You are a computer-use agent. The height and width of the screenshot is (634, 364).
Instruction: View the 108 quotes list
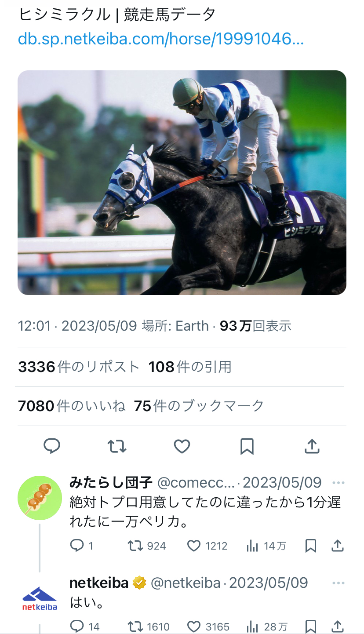[x=190, y=367]
